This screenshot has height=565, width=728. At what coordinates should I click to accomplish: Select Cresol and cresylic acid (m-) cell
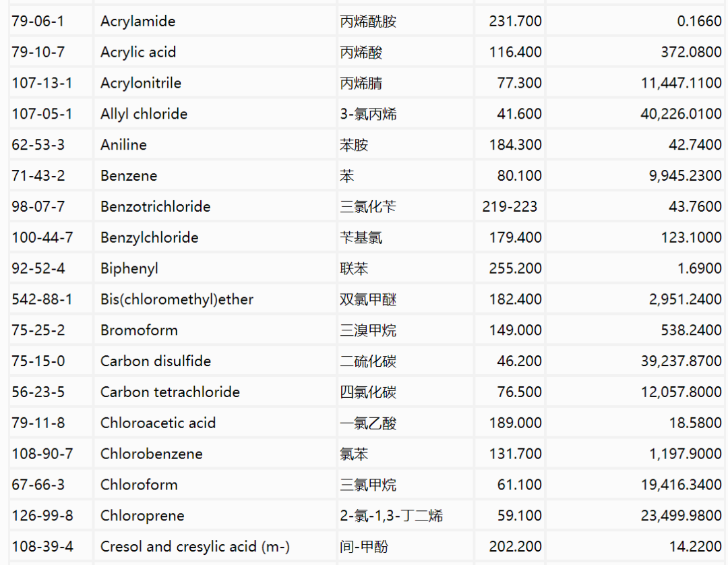pyautogui.click(x=195, y=547)
